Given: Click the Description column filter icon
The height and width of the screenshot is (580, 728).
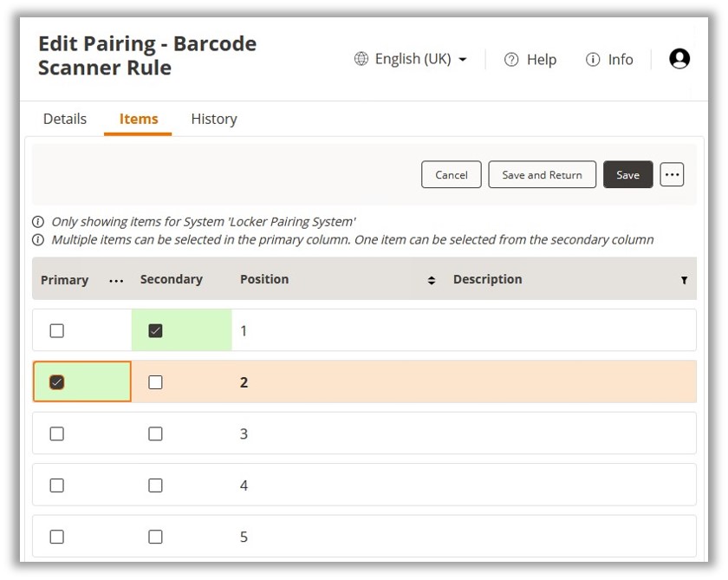Looking at the screenshot, I should tap(684, 280).
